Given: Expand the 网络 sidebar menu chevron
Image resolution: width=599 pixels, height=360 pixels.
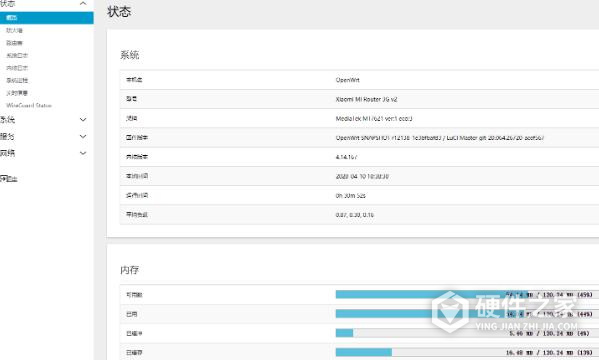Looking at the screenshot, I should coord(83,153).
